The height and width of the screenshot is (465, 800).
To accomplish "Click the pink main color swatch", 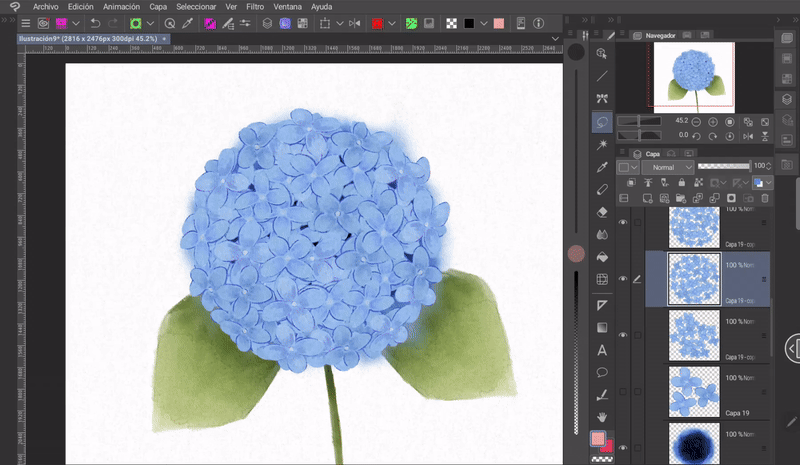I will [x=598, y=438].
